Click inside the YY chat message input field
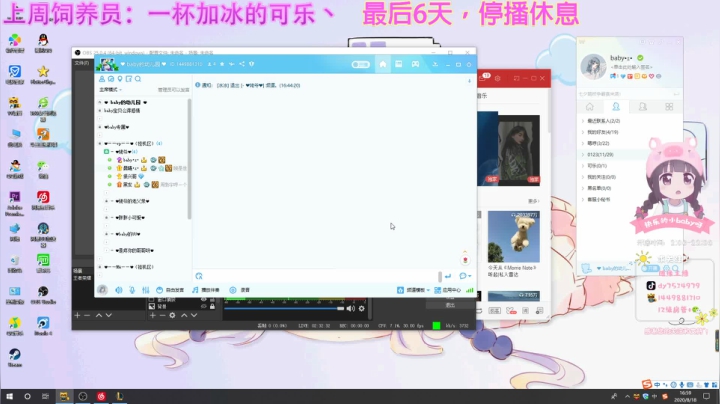Screen dimensions: 720x404 [319, 276]
